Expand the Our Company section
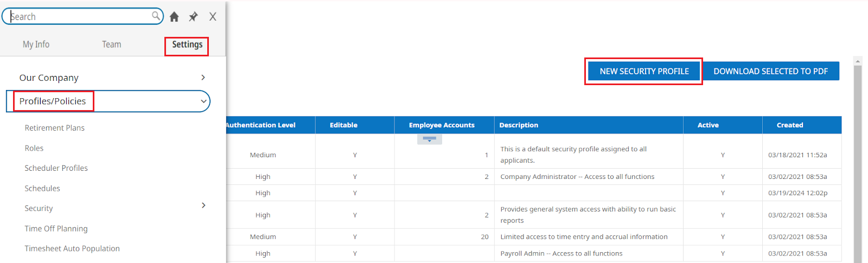The height and width of the screenshot is (263, 868). coord(203,78)
